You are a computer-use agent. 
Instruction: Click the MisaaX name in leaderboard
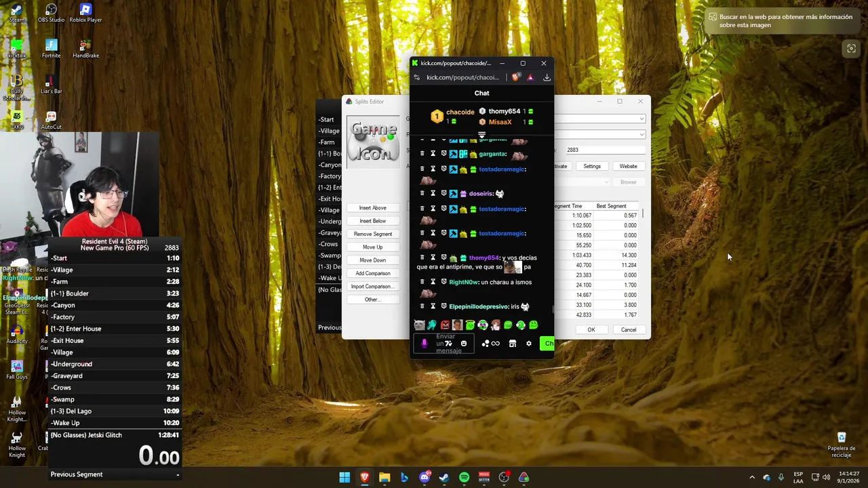[x=500, y=122]
